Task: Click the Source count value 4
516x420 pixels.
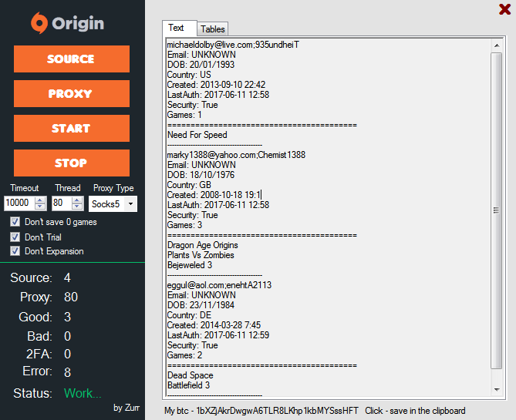Action: [x=67, y=278]
